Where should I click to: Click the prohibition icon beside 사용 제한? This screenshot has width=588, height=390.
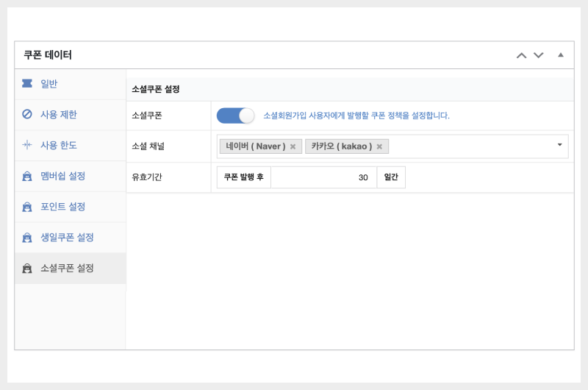click(27, 114)
